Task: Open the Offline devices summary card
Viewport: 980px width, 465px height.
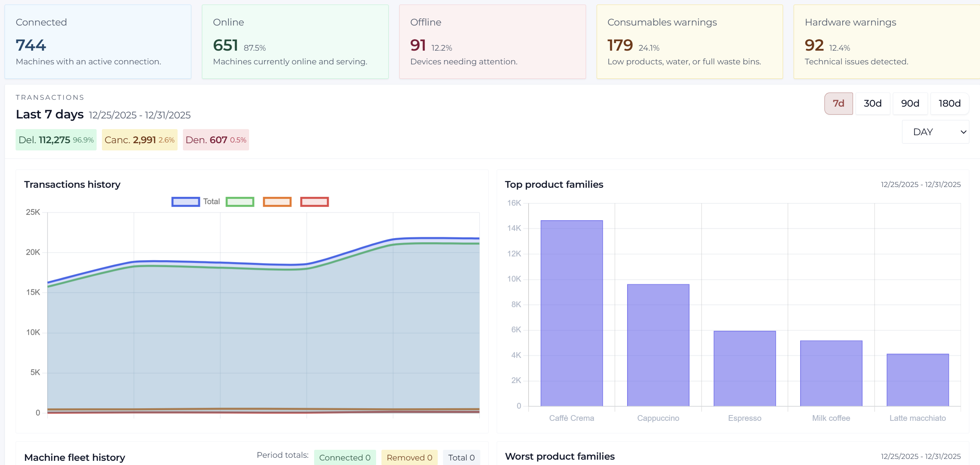Action: 492,42
